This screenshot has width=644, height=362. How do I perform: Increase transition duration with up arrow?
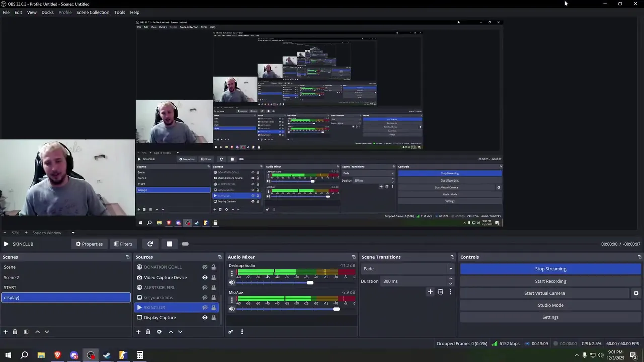(x=450, y=279)
